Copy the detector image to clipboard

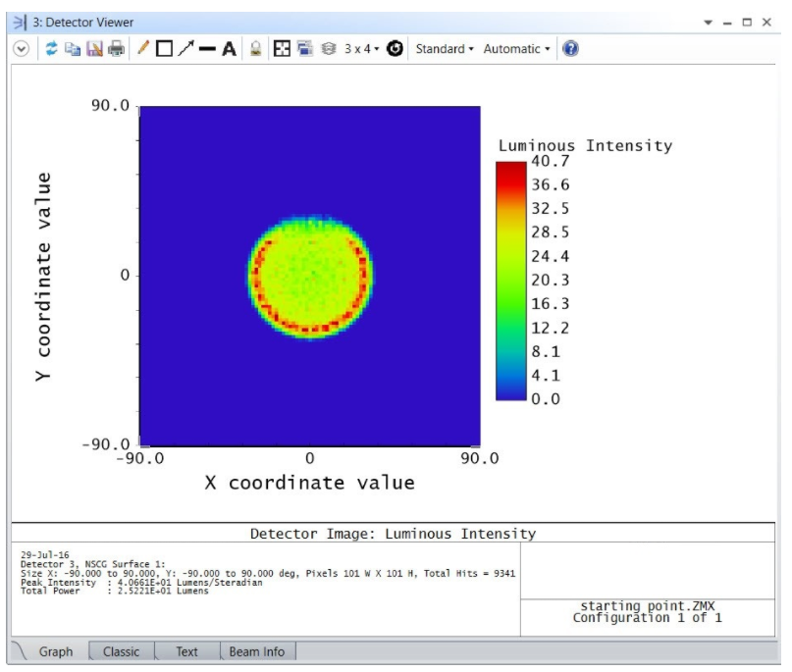coord(73,49)
